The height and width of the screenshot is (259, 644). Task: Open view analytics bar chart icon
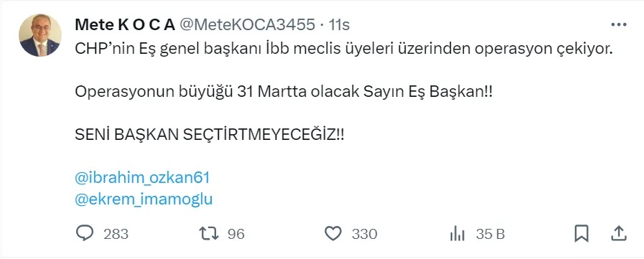[457, 234]
